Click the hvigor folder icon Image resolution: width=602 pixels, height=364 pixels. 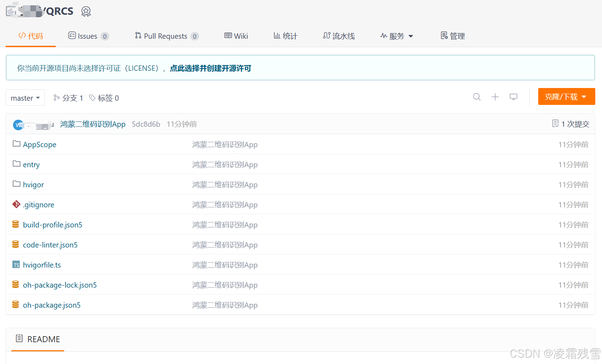tap(16, 184)
